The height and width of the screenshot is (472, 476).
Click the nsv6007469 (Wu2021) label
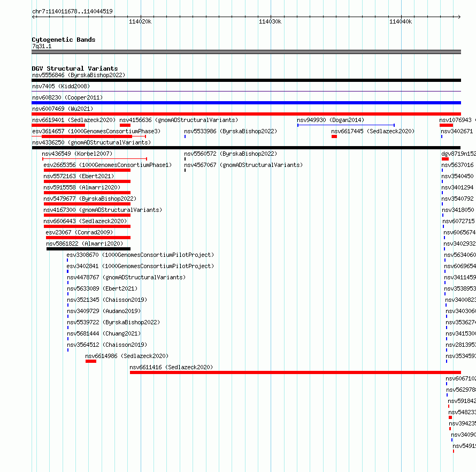click(x=63, y=109)
